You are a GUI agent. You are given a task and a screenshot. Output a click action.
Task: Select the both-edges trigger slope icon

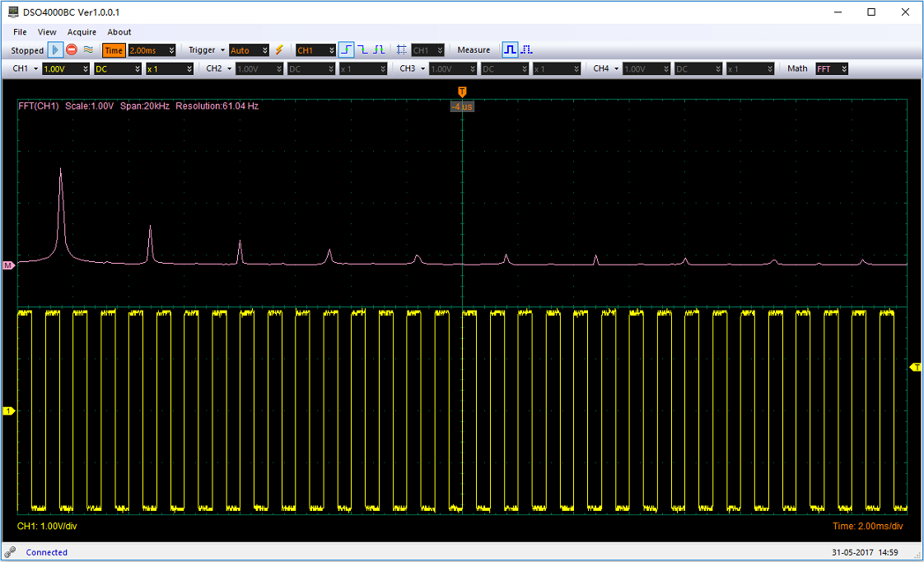point(378,50)
